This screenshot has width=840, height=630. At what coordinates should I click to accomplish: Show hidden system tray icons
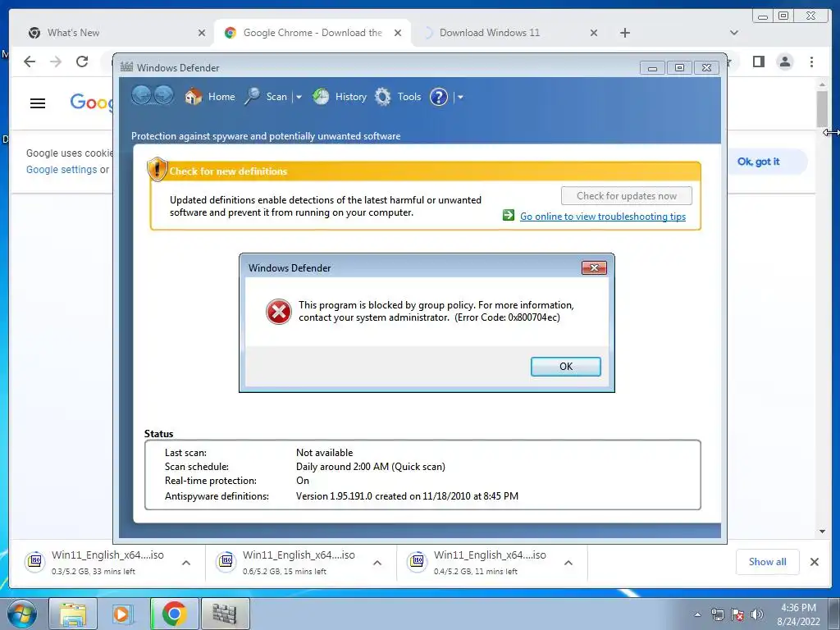coord(697,614)
